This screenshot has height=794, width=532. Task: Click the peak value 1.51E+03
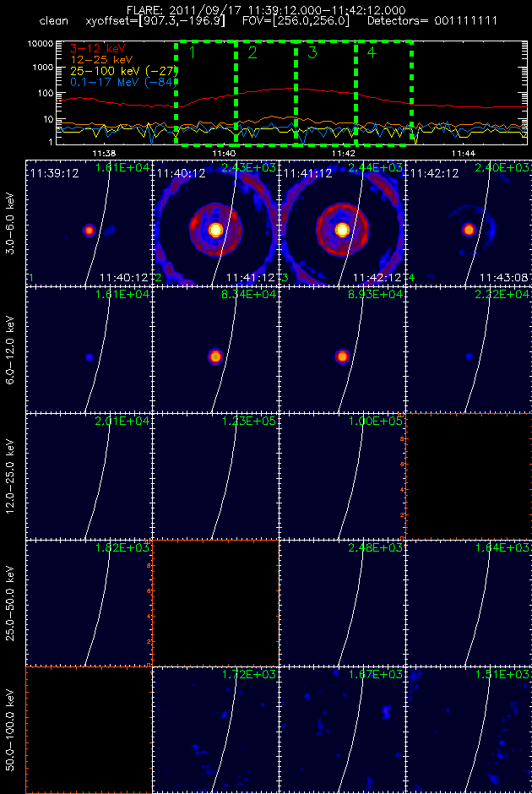point(502,675)
